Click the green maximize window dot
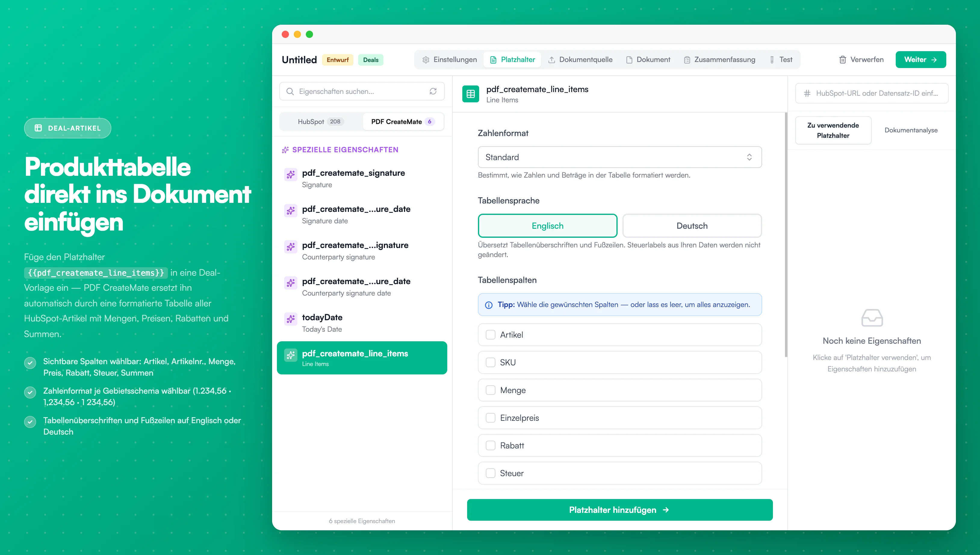 [x=309, y=34]
